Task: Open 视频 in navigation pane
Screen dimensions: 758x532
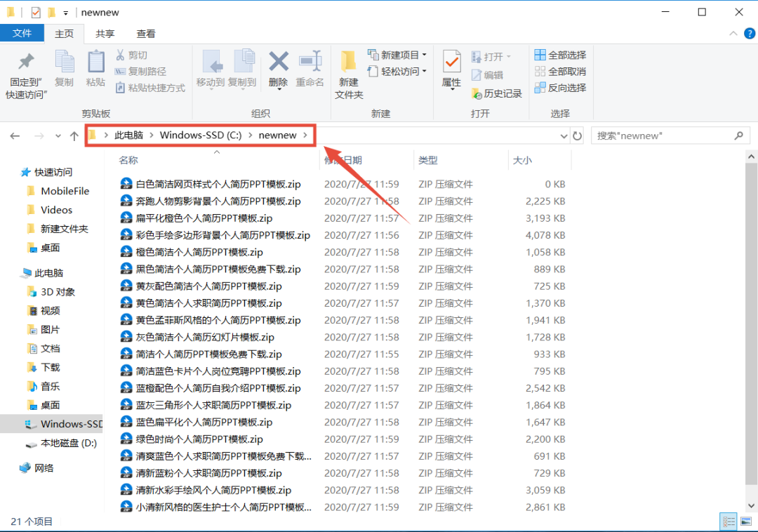Action: pyautogui.click(x=44, y=311)
